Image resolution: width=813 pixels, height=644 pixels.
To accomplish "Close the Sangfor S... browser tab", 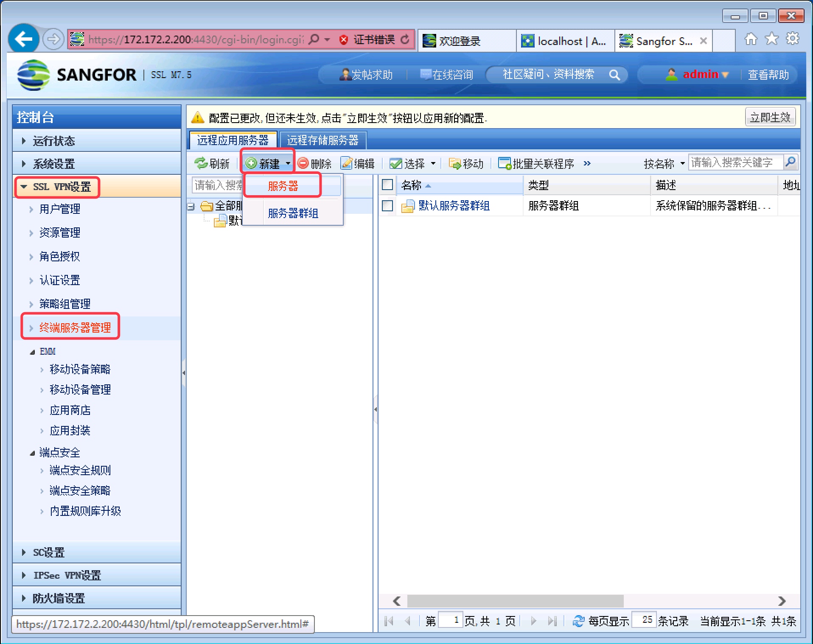I will tap(704, 41).
